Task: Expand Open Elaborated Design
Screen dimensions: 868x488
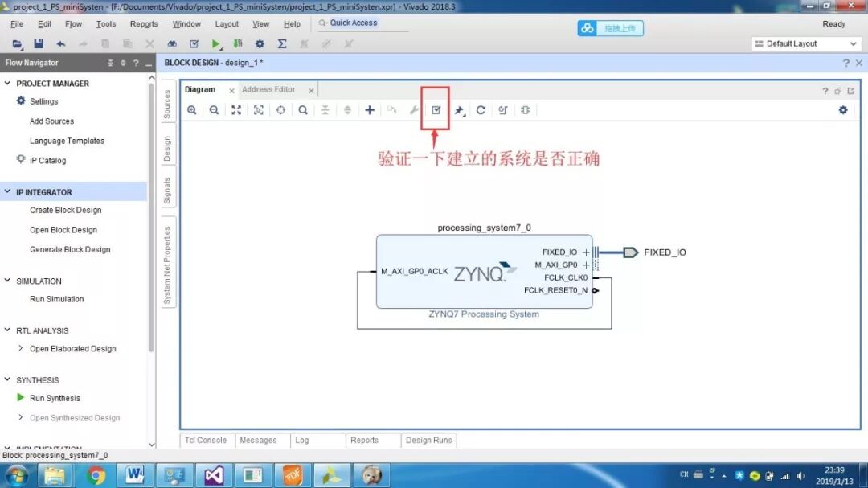Action: 20,348
